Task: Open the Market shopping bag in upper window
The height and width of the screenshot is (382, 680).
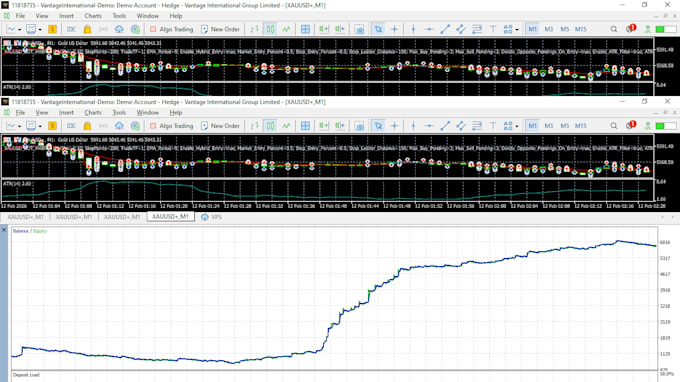Action: 87,29
